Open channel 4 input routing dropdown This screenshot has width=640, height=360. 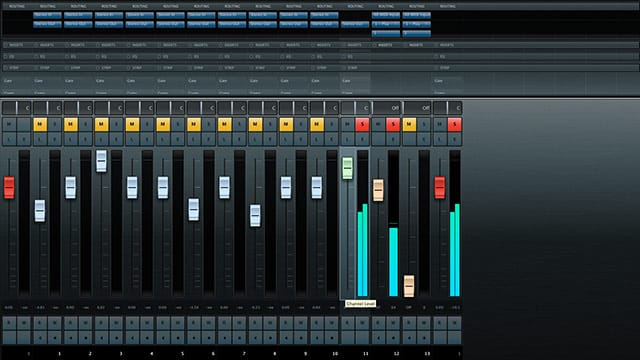(x=140, y=15)
